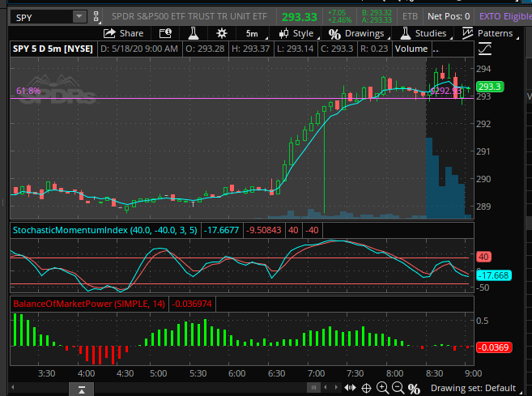Image resolution: width=532 pixels, height=396 pixels.
Task: Click the 61.8% Fibonacci level label
Action: coord(28,91)
